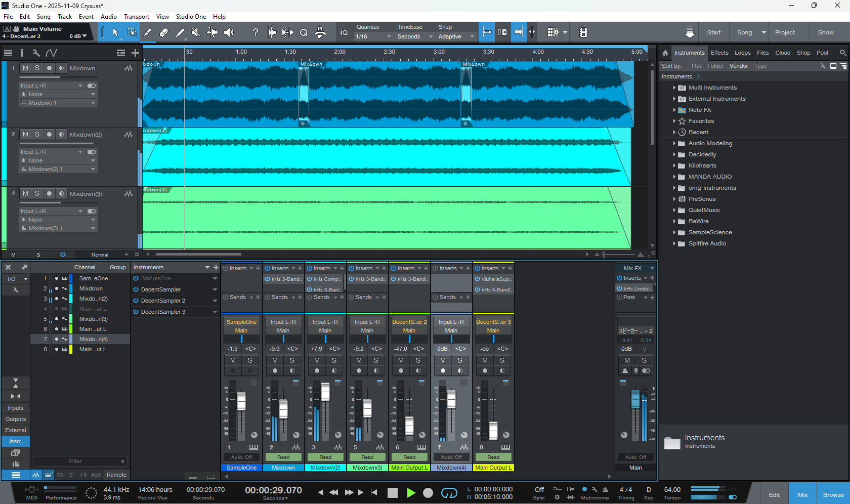Solo the Mixdown(2) track
850x504 pixels.
[36, 134]
